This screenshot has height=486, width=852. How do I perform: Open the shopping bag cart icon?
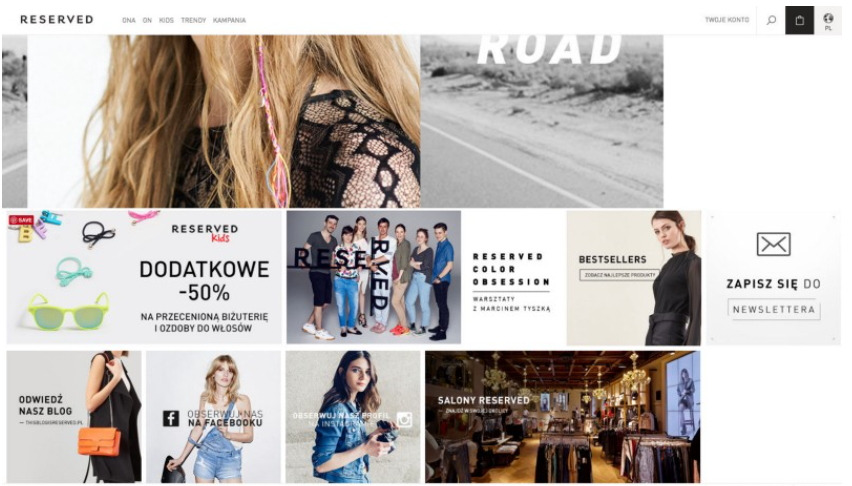(x=799, y=20)
